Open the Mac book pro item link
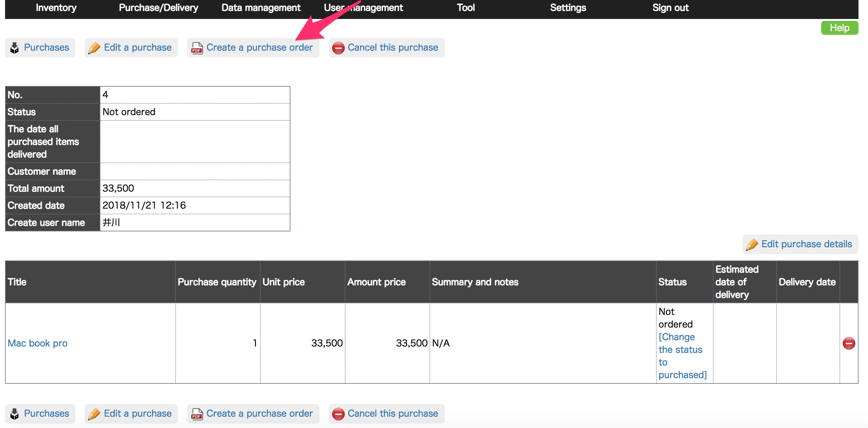Screen dimensions: 868x428 tap(37, 343)
